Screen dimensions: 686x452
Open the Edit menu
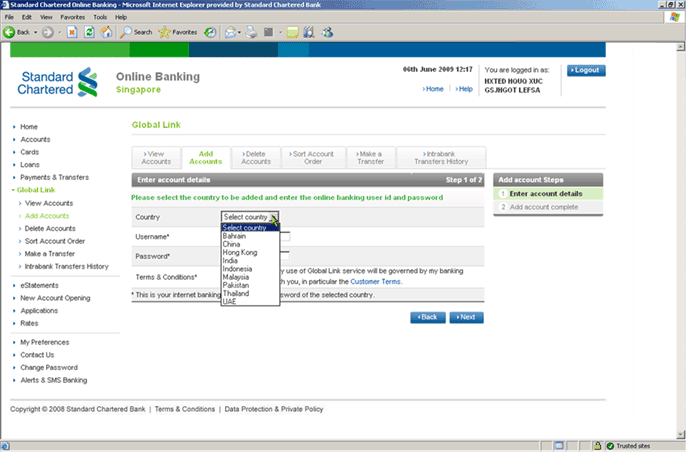[x=27, y=17]
